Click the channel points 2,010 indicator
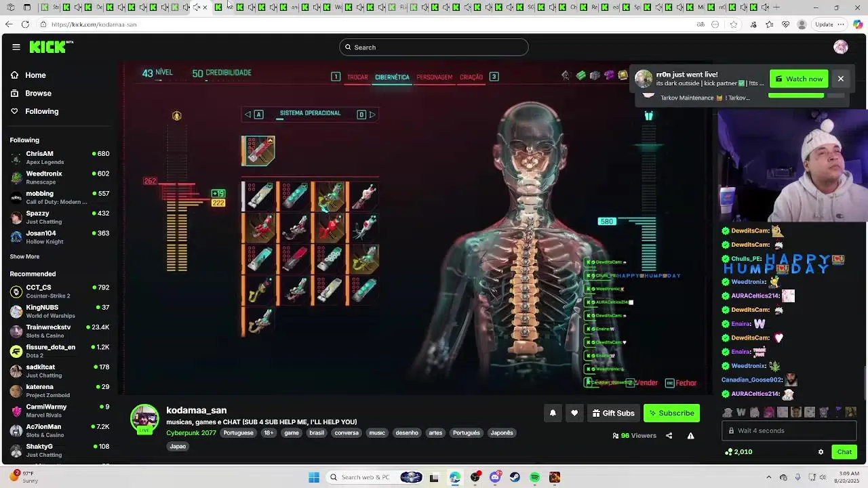The image size is (868, 488). tap(738, 452)
